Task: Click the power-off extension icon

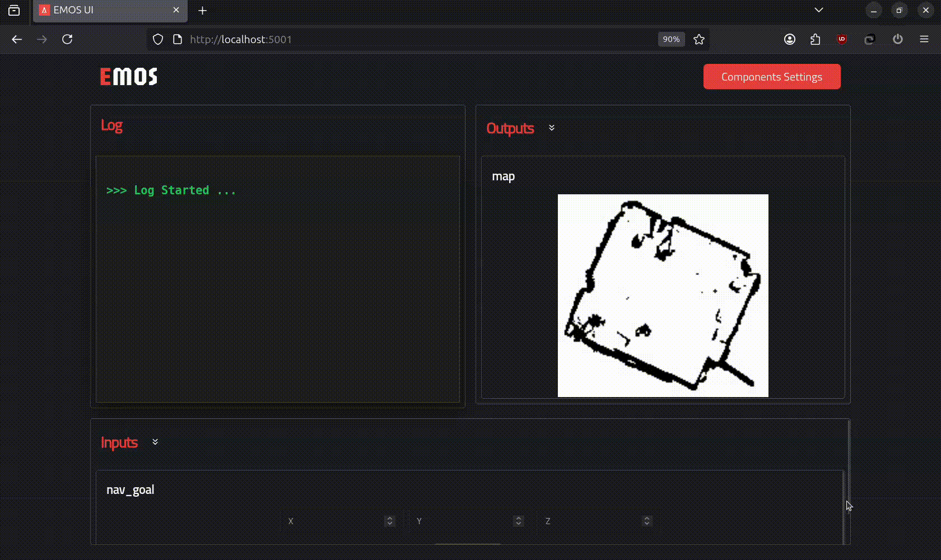Action: pyautogui.click(x=898, y=39)
